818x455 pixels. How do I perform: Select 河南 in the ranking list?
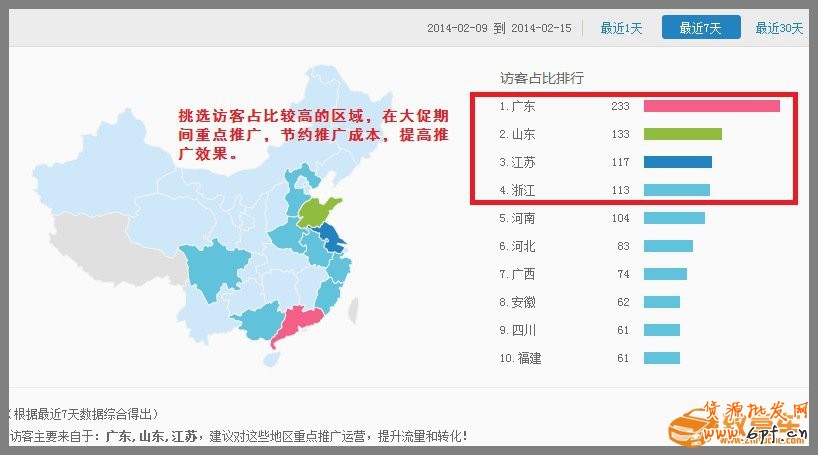(522, 218)
